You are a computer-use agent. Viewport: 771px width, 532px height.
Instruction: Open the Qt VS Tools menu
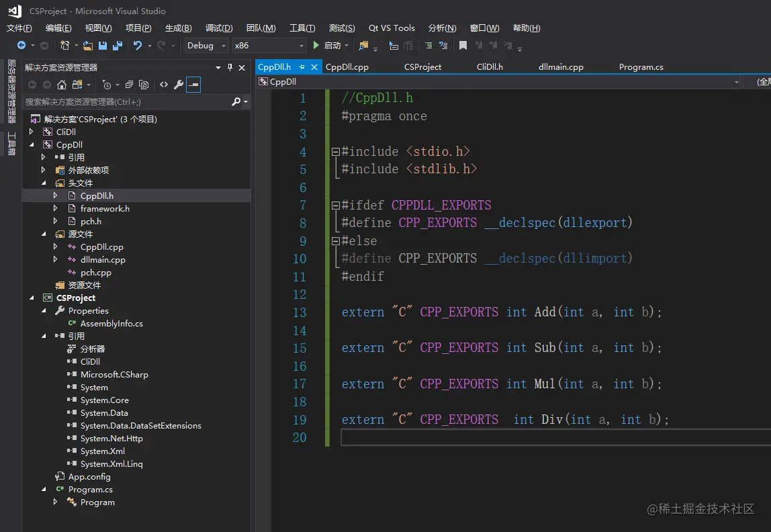point(392,28)
